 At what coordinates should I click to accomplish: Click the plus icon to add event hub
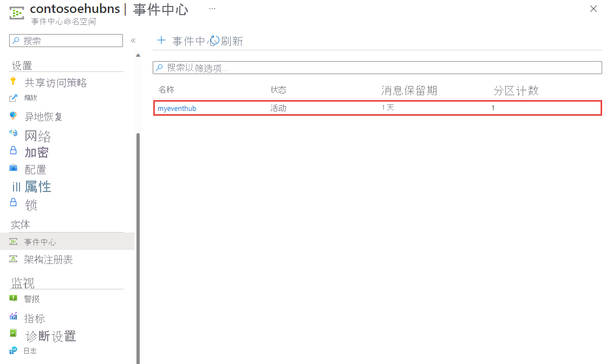161,40
